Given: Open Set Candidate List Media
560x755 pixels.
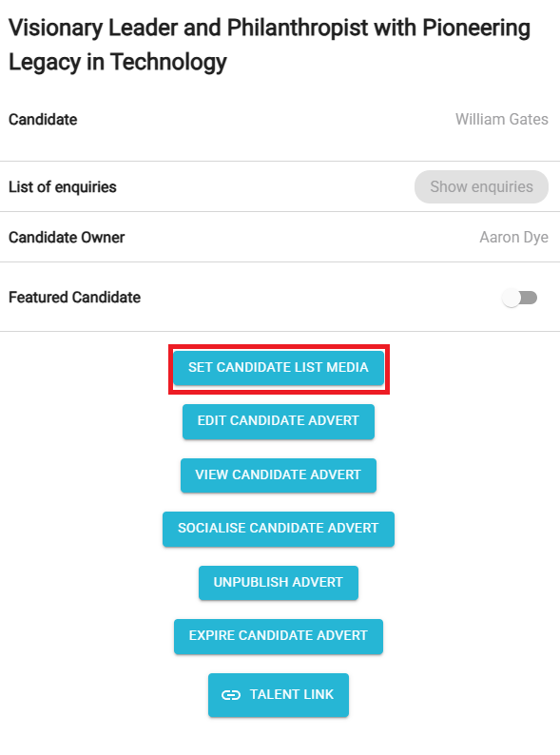Looking at the screenshot, I should click(x=279, y=368).
